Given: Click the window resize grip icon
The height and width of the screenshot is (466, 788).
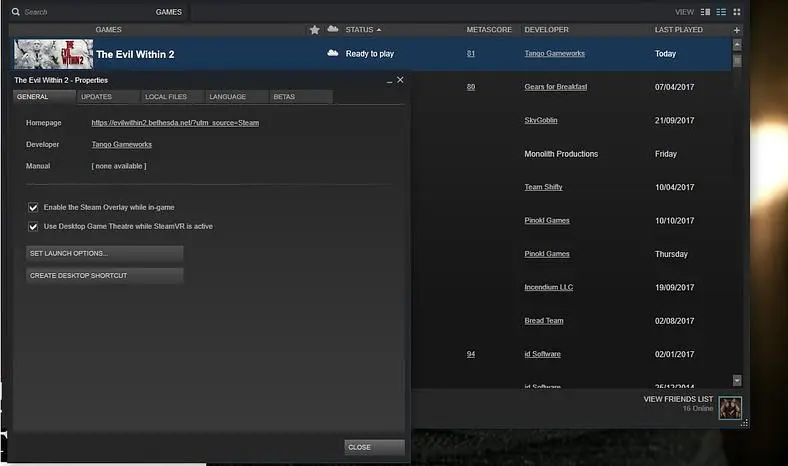Looking at the screenshot, I should click(744, 423).
